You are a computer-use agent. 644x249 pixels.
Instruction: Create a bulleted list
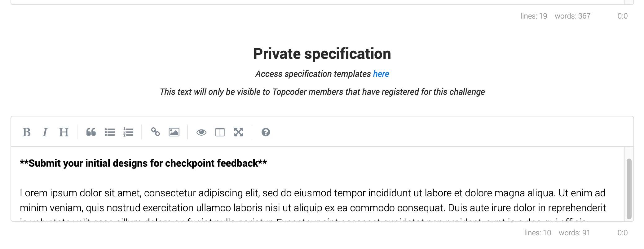(x=109, y=132)
